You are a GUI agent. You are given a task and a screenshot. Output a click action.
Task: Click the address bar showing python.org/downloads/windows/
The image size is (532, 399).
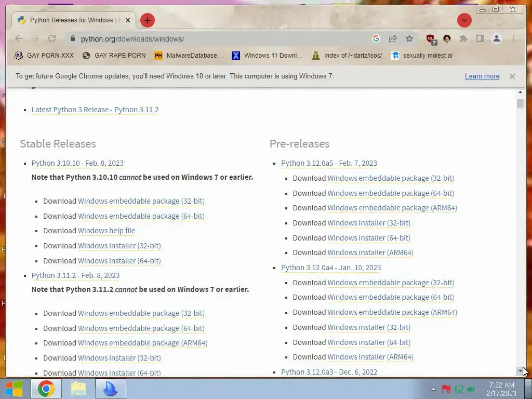coord(217,38)
